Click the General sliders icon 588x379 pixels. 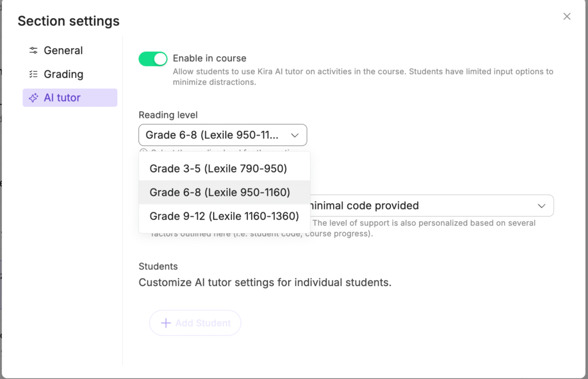(x=34, y=51)
